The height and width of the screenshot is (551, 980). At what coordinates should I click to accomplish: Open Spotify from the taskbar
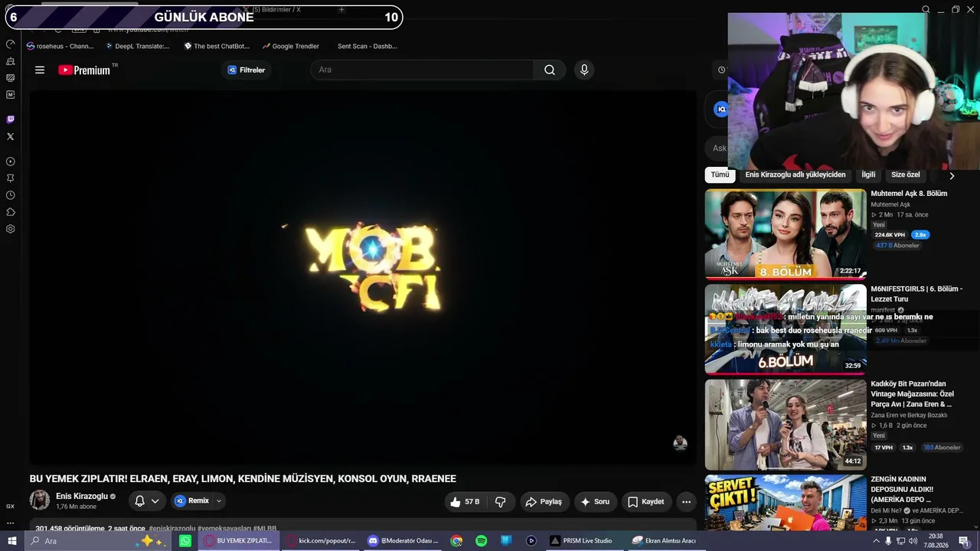coord(481,541)
